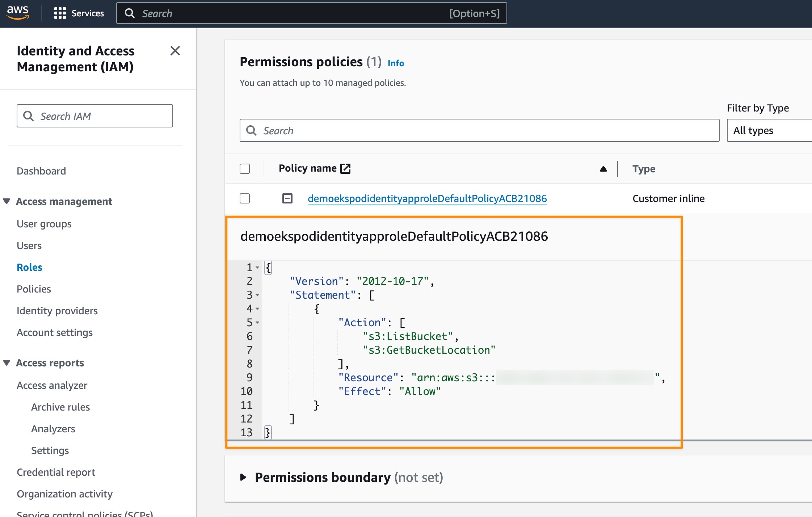Open Access analyzer in sidebar
Image resolution: width=812 pixels, height=517 pixels.
(52, 385)
